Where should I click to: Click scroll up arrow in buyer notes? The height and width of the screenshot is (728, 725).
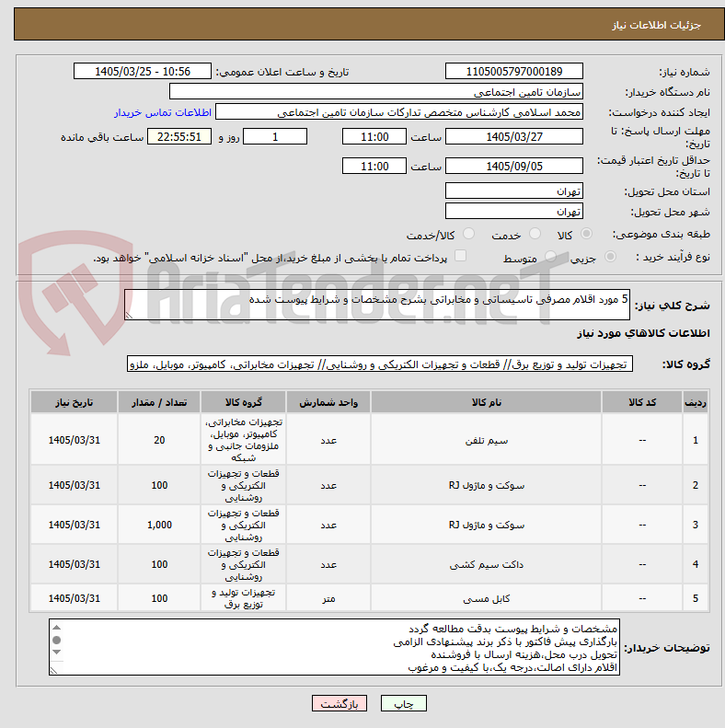[57, 628]
